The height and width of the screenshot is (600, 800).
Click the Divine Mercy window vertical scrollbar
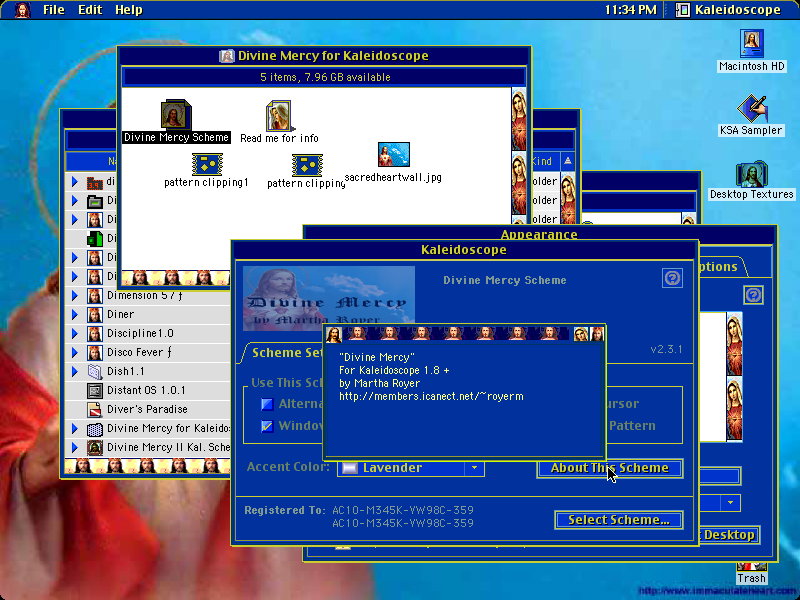(518, 156)
